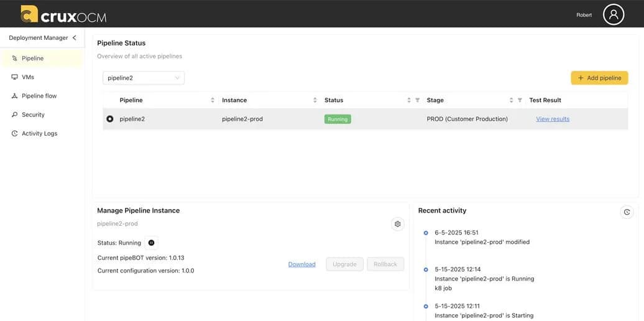644x321 pixels.
Task: Click the Status column filter icon
Action: [x=417, y=100]
